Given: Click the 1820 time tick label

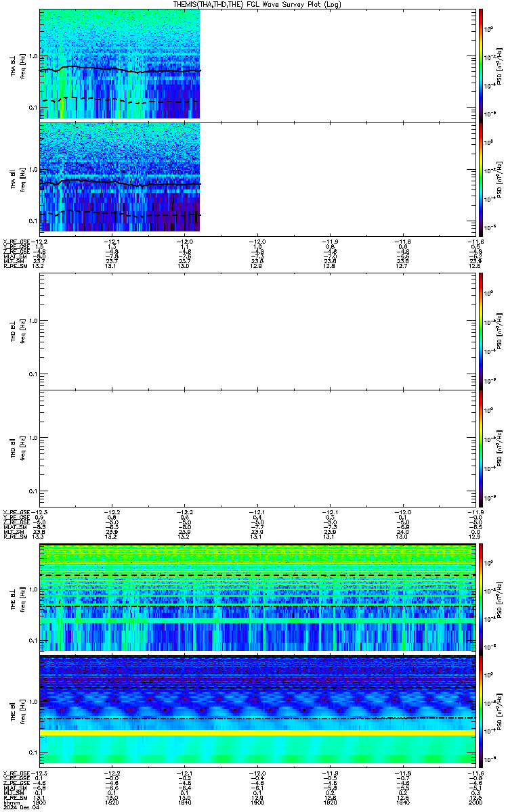Looking at the screenshot, I should (x=112, y=803).
